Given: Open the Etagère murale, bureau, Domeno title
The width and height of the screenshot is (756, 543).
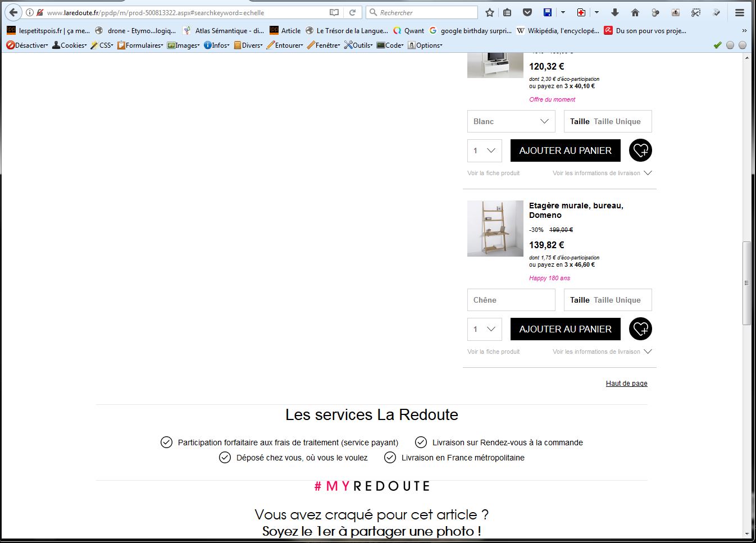Looking at the screenshot, I should coord(576,210).
